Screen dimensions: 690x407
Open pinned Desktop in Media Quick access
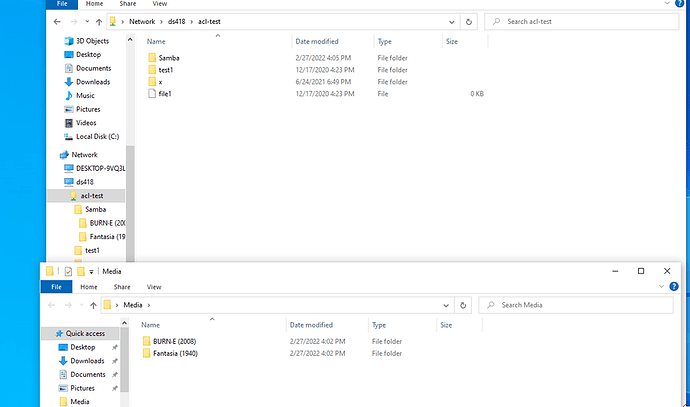(x=83, y=347)
